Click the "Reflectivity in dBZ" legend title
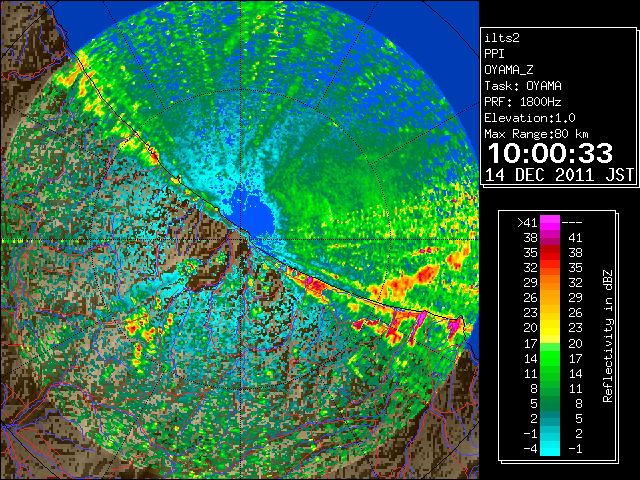This screenshot has width=640, height=480. [608, 336]
